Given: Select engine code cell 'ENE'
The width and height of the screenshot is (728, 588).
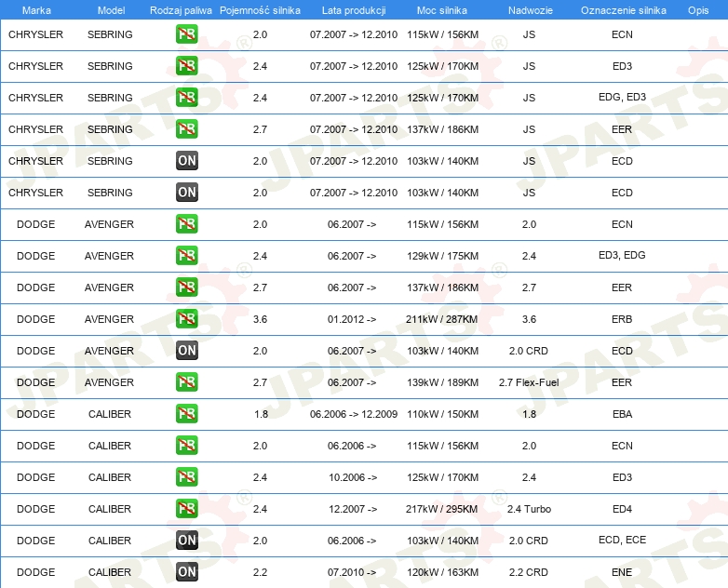Looking at the screenshot, I should (622, 572).
